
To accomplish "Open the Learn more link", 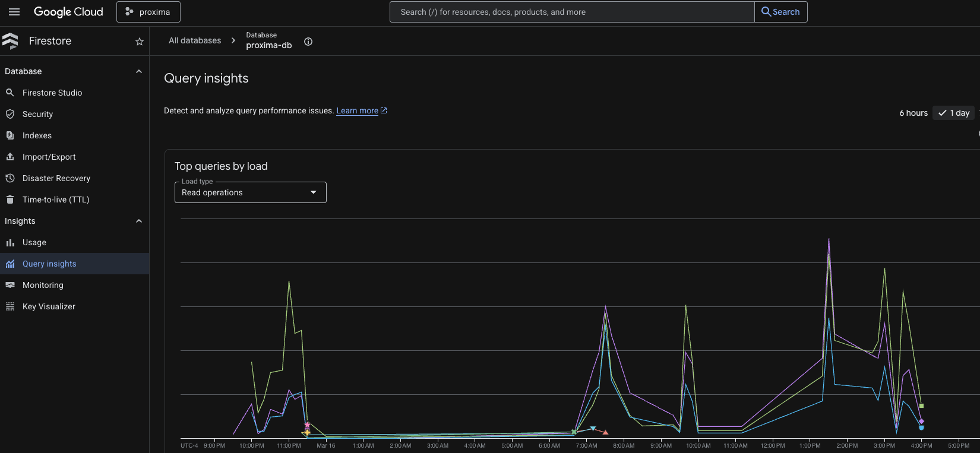I will click(361, 110).
